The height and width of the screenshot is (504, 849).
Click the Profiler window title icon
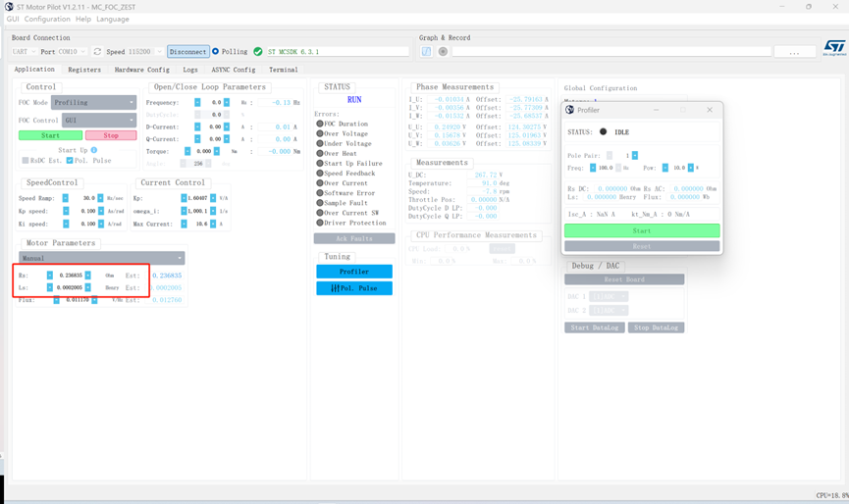(x=569, y=110)
